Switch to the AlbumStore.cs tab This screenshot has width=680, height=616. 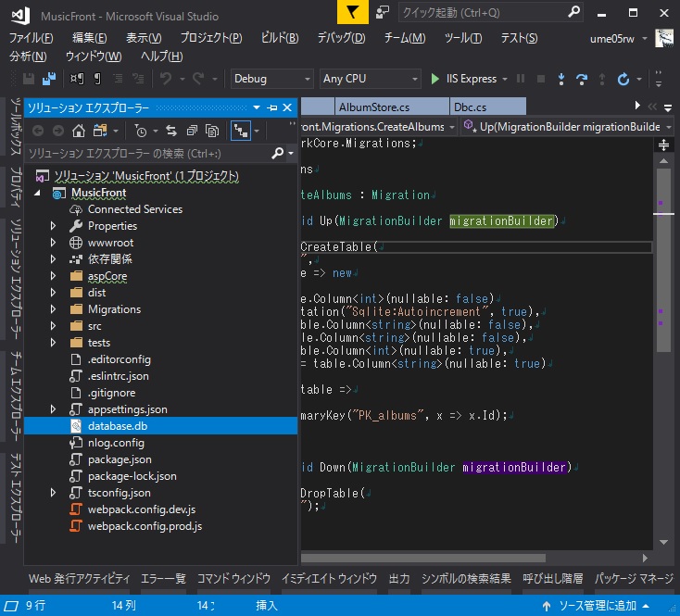tap(392, 107)
